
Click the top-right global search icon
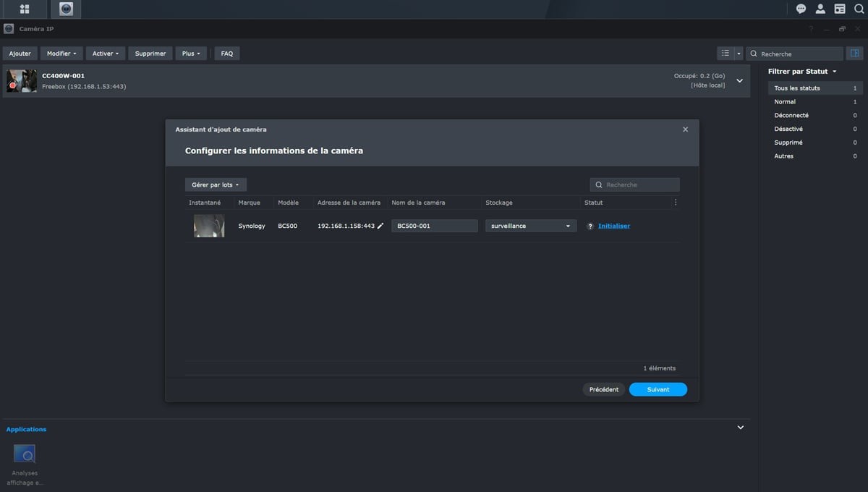pyautogui.click(x=859, y=9)
